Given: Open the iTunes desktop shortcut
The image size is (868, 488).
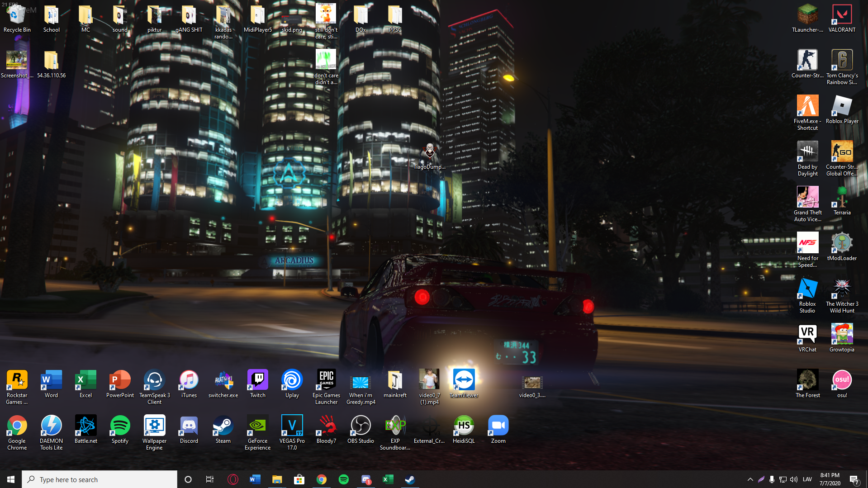Looking at the screenshot, I should (189, 384).
